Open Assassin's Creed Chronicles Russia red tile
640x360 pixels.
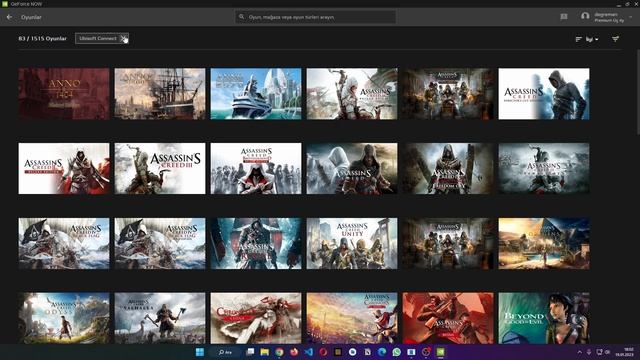(448, 318)
